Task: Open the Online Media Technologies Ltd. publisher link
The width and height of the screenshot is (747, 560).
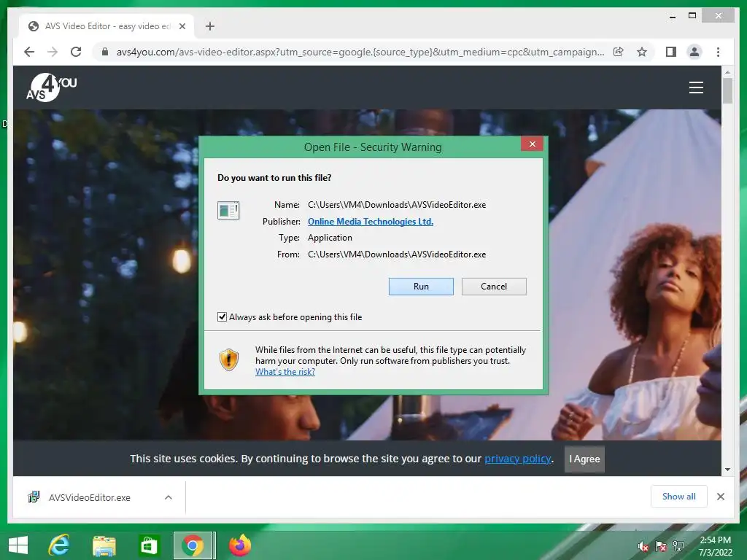Action: pyautogui.click(x=371, y=222)
